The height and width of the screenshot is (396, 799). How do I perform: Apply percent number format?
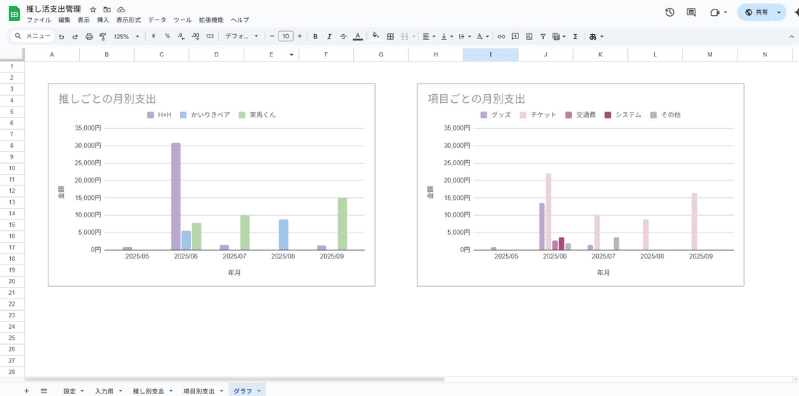[167, 37]
